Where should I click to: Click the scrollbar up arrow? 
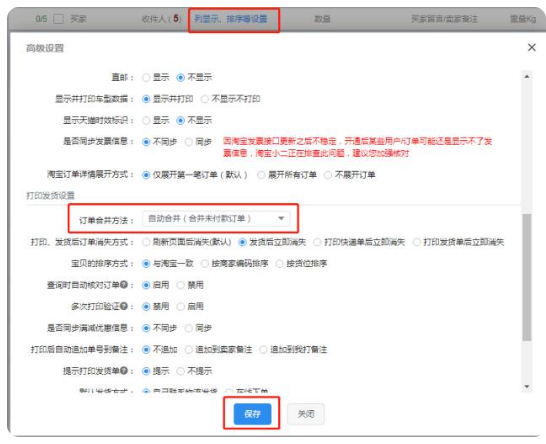(x=527, y=77)
